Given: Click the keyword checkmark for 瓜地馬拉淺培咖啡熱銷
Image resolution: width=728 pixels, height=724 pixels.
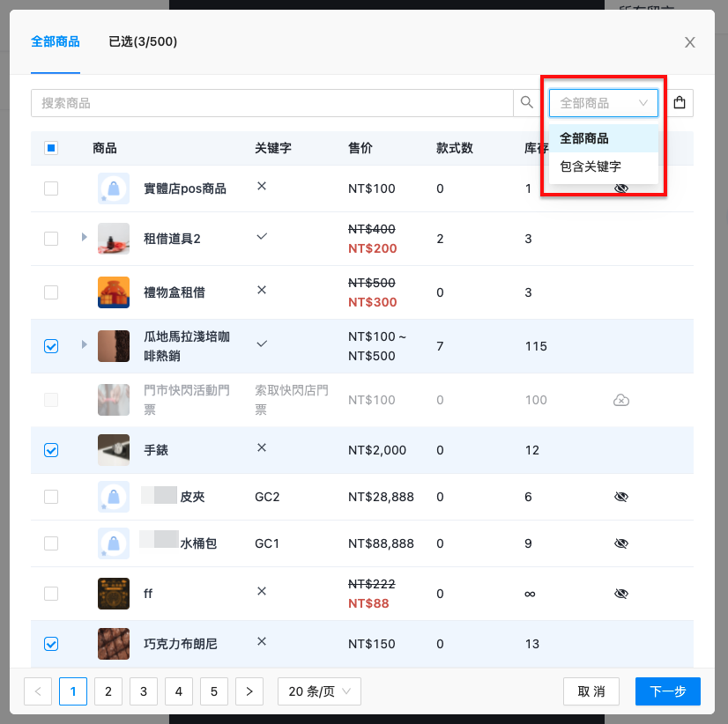Looking at the screenshot, I should coord(262,344).
